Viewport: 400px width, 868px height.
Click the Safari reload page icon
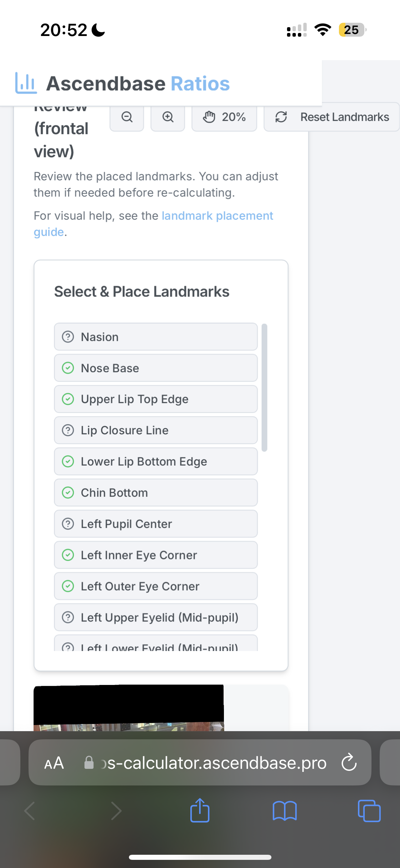point(349,763)
